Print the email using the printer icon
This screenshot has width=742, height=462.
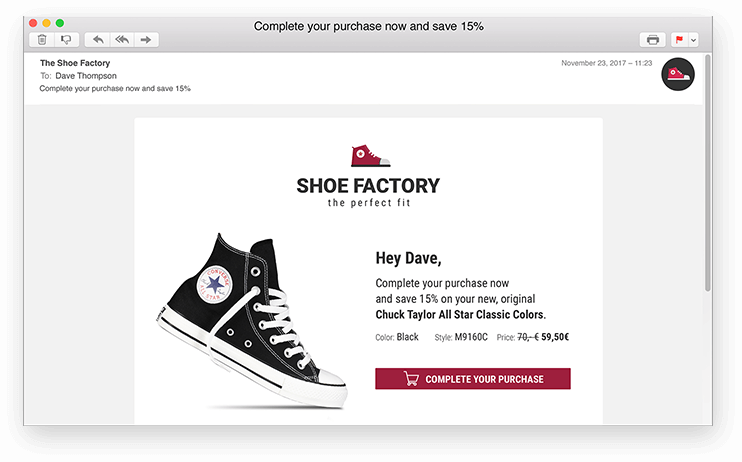653,40
